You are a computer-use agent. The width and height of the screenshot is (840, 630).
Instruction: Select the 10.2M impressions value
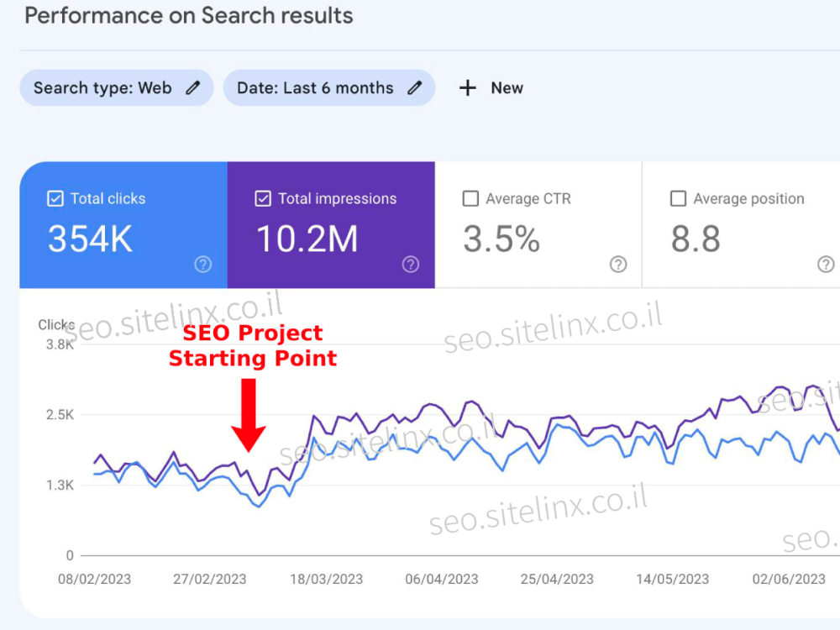(x=307, y=239)
